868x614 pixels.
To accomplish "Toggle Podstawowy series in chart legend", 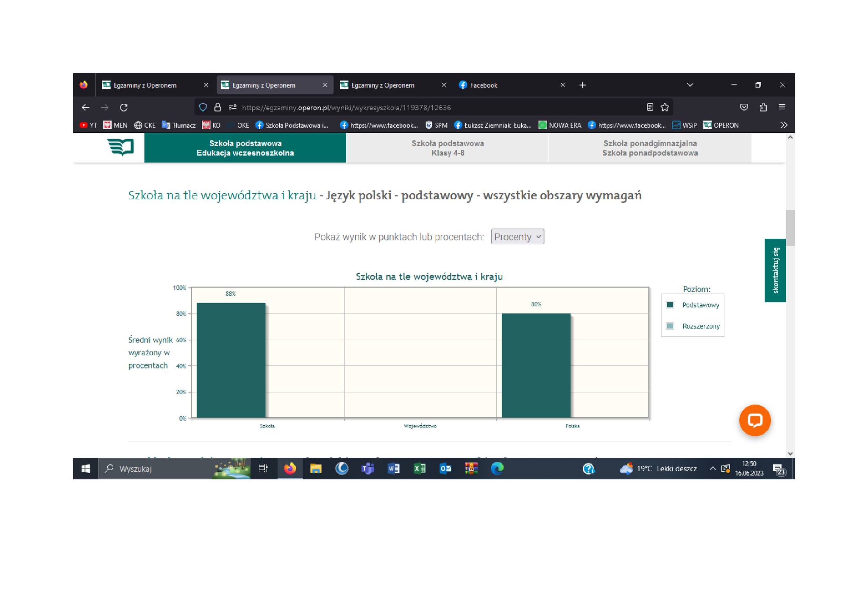I will pyautogui.click(x=693, y=305).
